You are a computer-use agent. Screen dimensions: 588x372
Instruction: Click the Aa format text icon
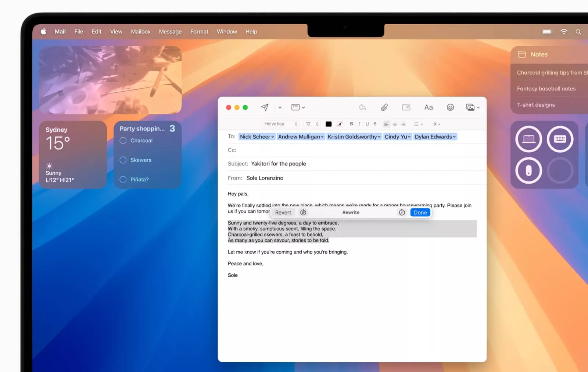(428, 107)
